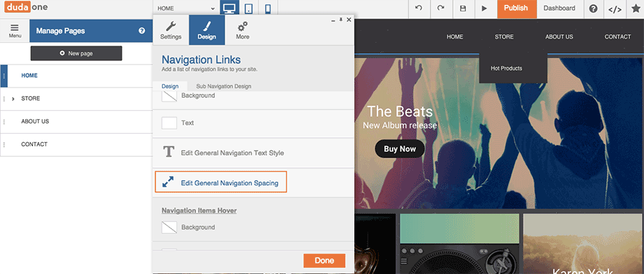The image size is (644, 274).
Task: Open the More gears tab
Action: [242, 30]
